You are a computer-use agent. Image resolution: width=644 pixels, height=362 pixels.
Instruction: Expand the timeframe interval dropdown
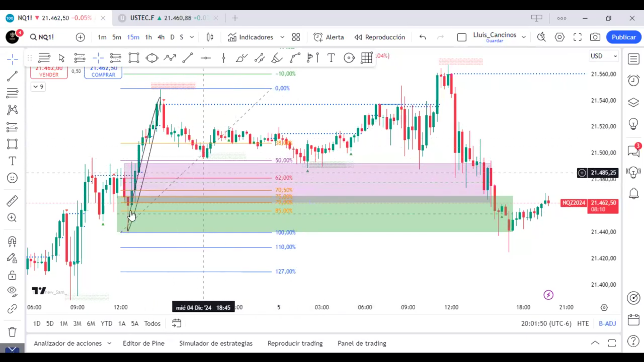[192, 37]
